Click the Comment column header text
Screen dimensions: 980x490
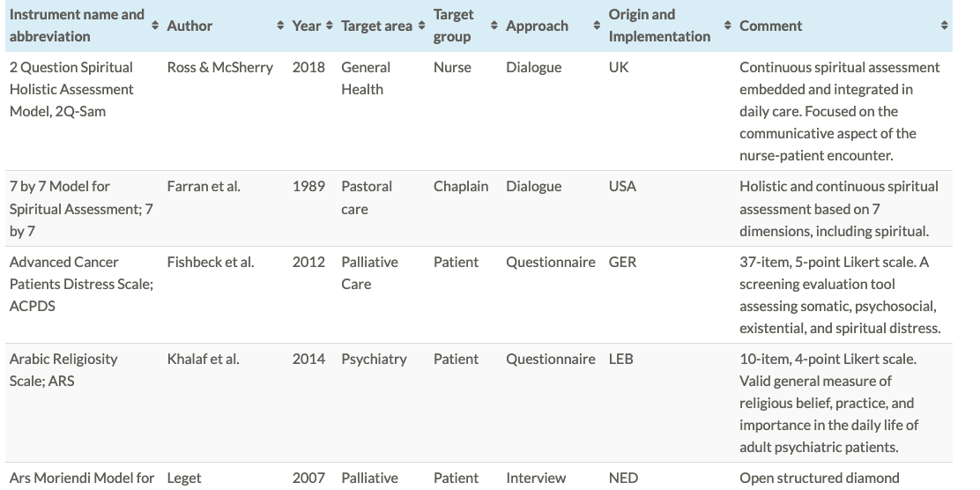tap(770, 26)
